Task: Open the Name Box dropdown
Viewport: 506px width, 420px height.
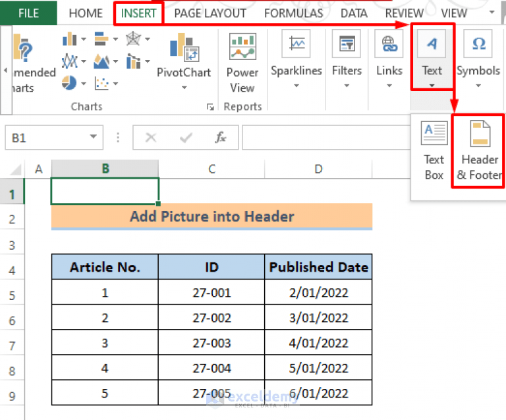Action: pyautogui.click(x=94, y=136)
